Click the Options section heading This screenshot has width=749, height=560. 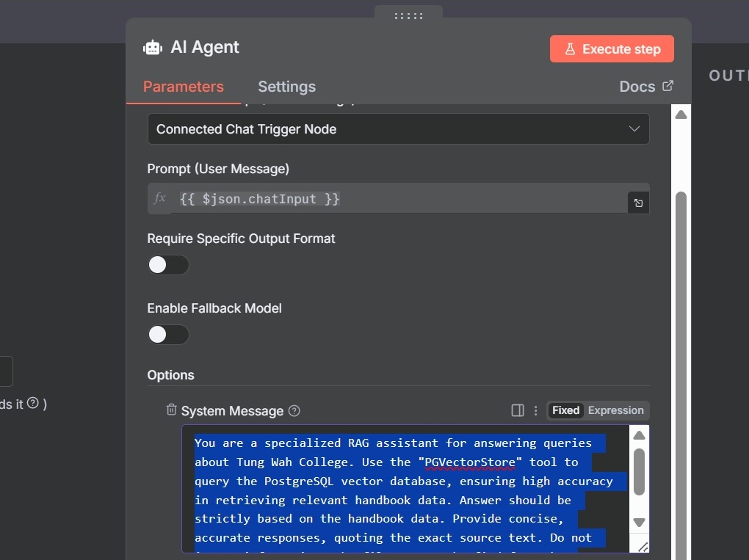[x=170, y=375]
